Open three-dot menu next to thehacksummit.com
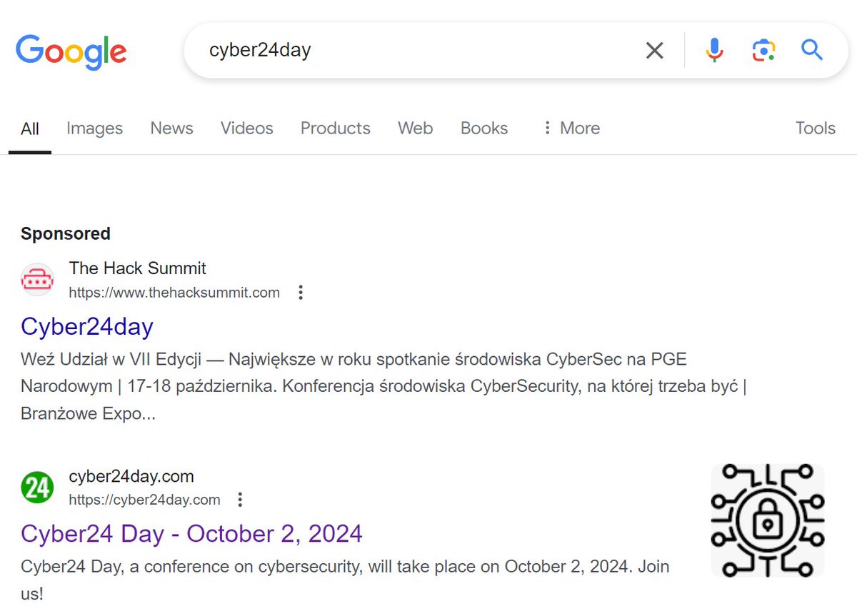 (301, 292)
